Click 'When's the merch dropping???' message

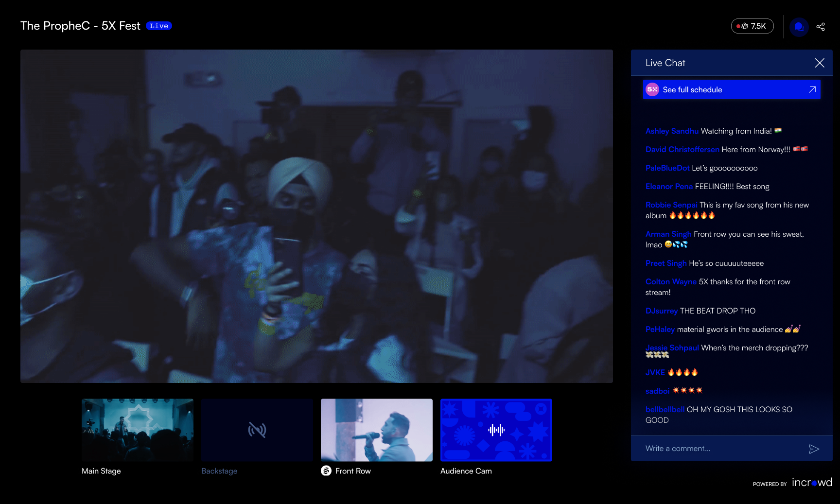pyautogui.click(x=754, y=348)
